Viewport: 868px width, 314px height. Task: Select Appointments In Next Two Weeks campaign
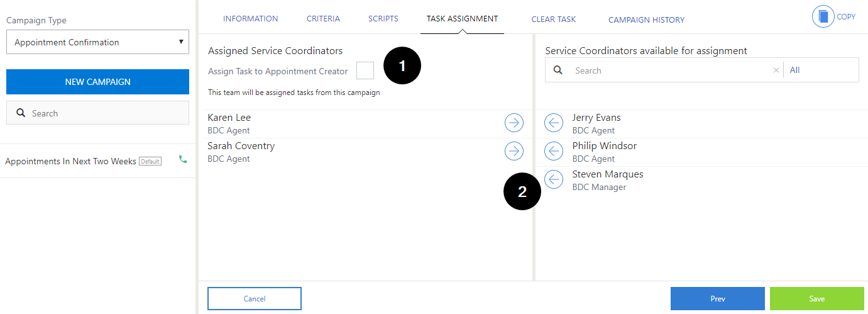70,161
